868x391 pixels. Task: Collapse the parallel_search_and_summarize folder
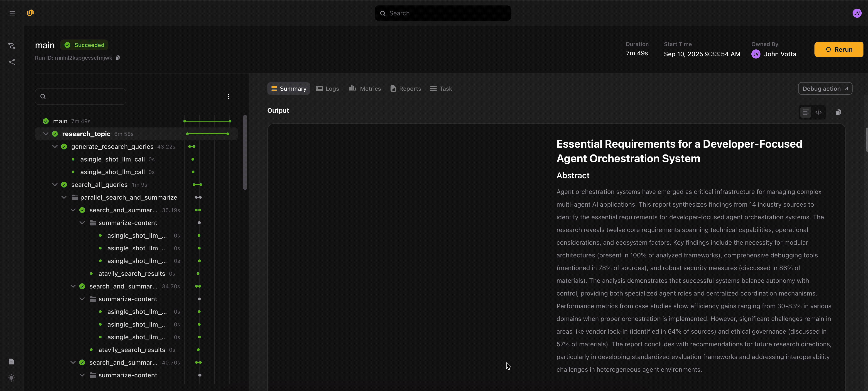[x=64, y=197]
